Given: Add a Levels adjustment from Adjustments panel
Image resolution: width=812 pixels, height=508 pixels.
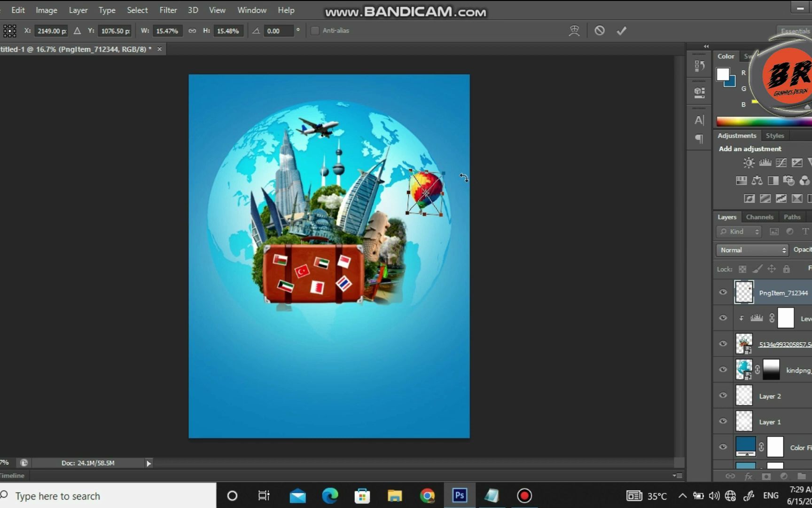Looking at the screenshot, I should point(765,163).
